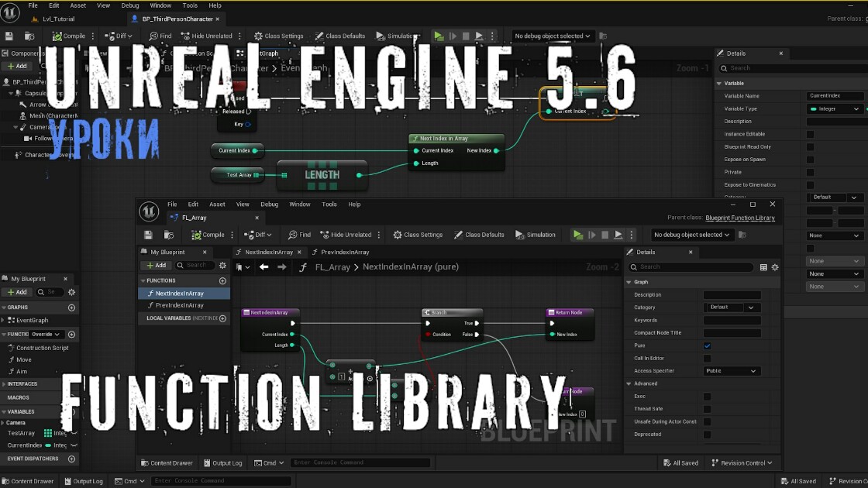Open Access Specifier Public dropdown

tap(731, 371)
